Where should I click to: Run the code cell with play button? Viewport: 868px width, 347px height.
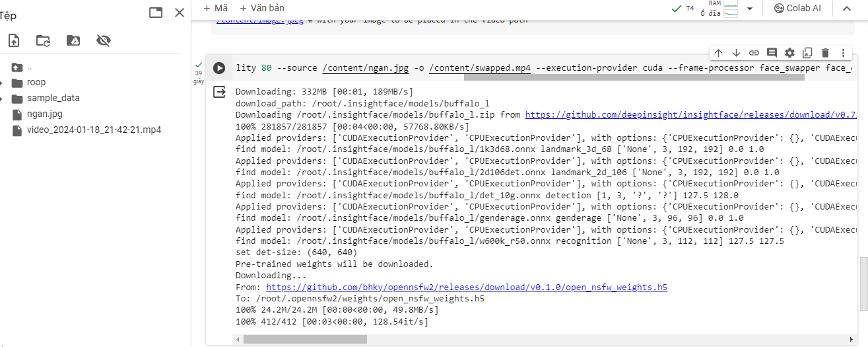pos(219,68)
